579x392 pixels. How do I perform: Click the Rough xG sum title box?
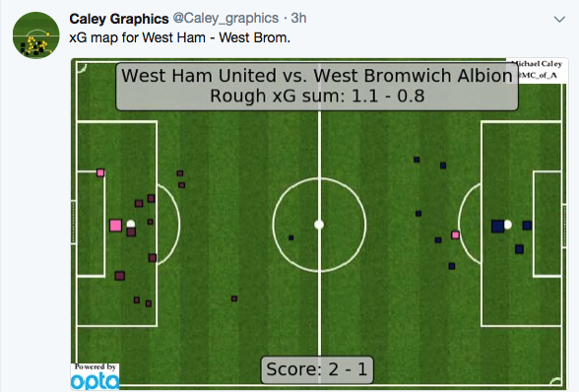317,86
